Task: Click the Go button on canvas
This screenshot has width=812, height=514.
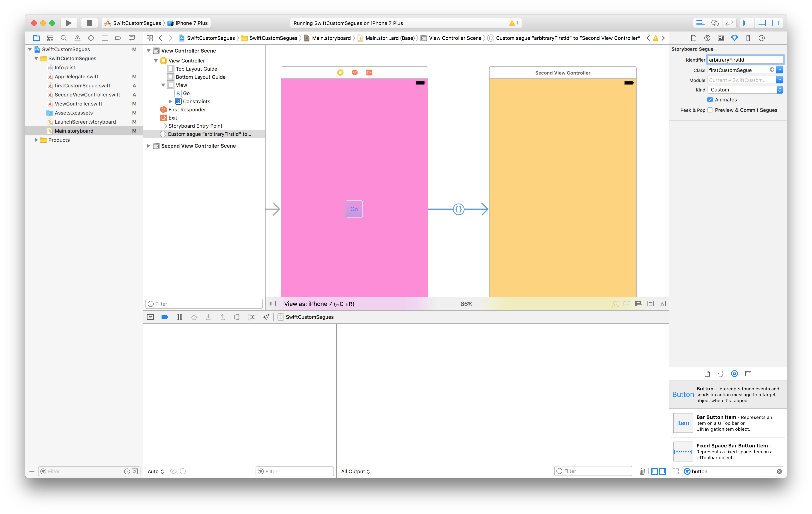Action: (354, 209)
